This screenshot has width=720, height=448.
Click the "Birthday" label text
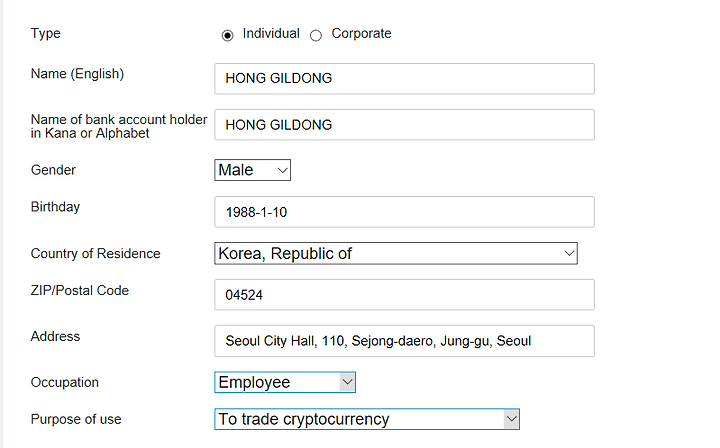55,207
